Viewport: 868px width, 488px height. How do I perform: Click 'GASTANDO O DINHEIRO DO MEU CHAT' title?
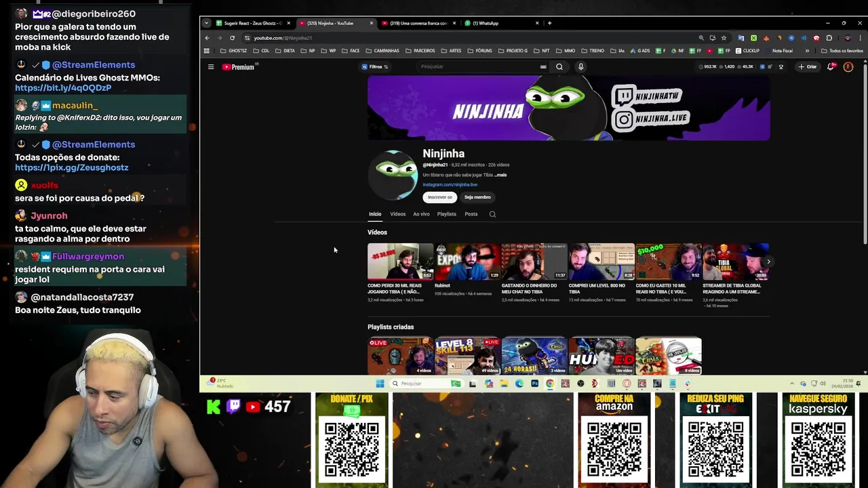point(529,289)
